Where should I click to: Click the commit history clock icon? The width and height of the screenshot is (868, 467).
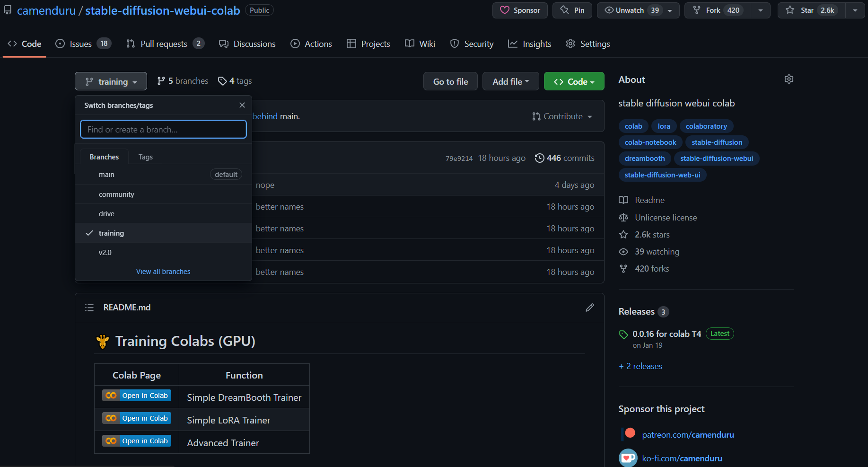tap(539, 158)
